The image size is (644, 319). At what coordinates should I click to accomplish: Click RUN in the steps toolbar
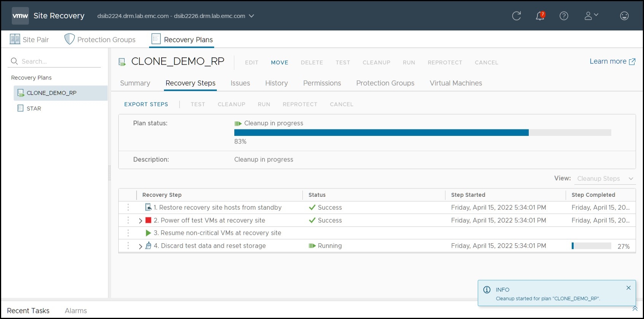pyautogui.click(x=264, y=104)
